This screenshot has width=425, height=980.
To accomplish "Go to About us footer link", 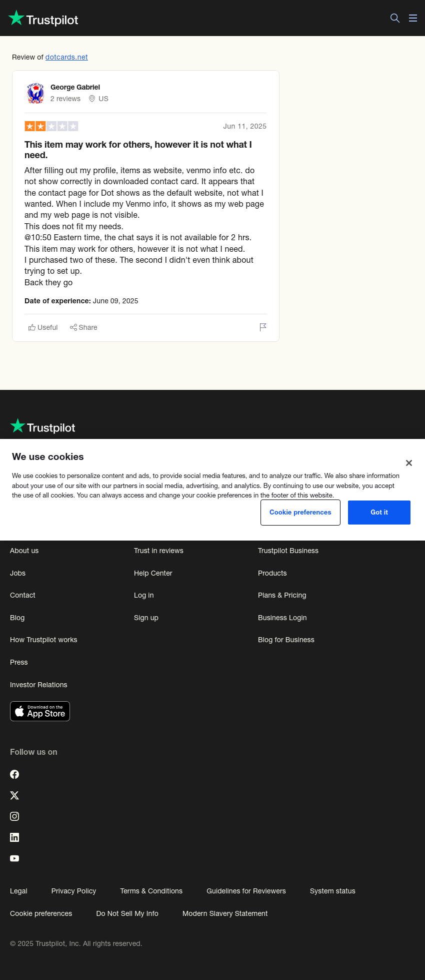I will 24,551.
